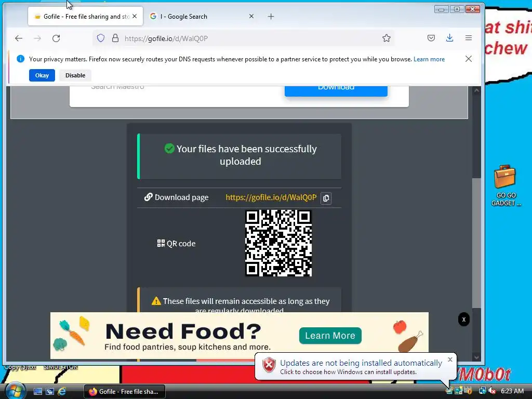Close the Windows updates balloon notification

pos(450,360)
